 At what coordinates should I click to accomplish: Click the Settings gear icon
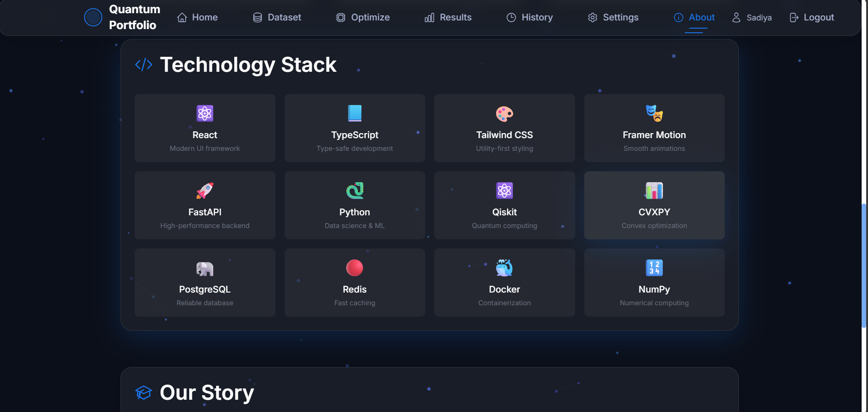(x=592, y=18)
